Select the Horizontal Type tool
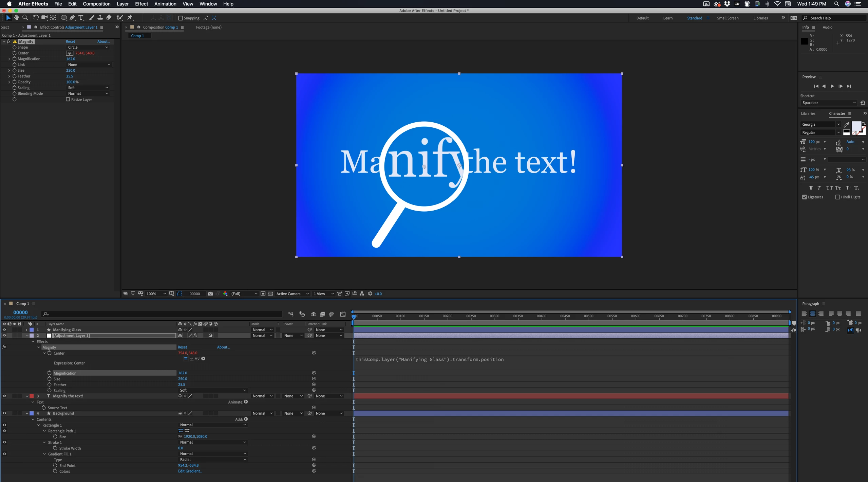 [81, 18]
